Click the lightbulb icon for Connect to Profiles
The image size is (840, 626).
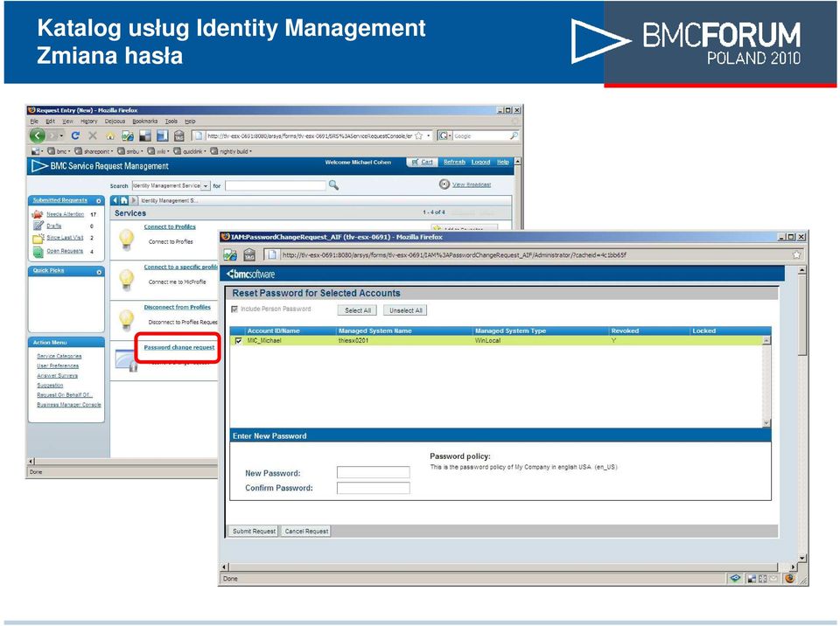(126, 240)
